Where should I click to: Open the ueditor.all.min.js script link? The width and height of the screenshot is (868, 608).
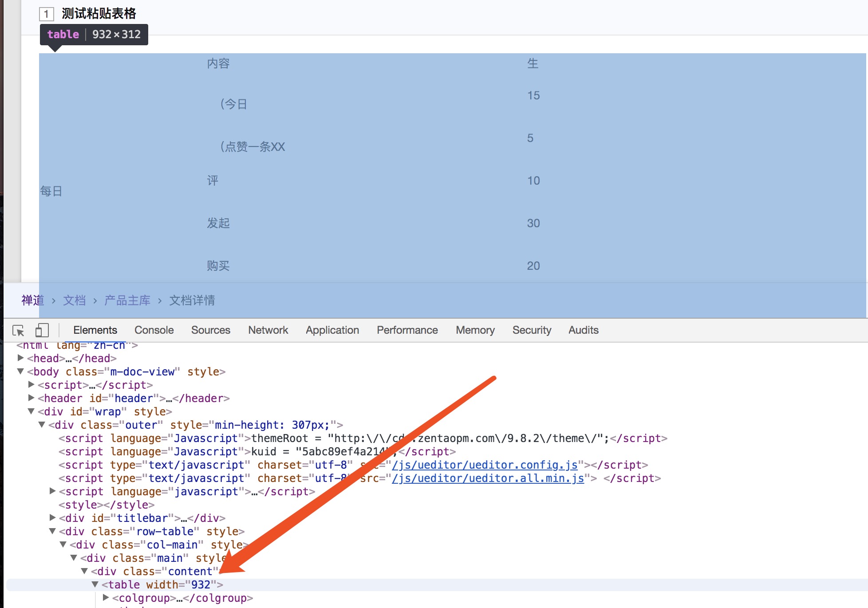(x=488, y=478)
